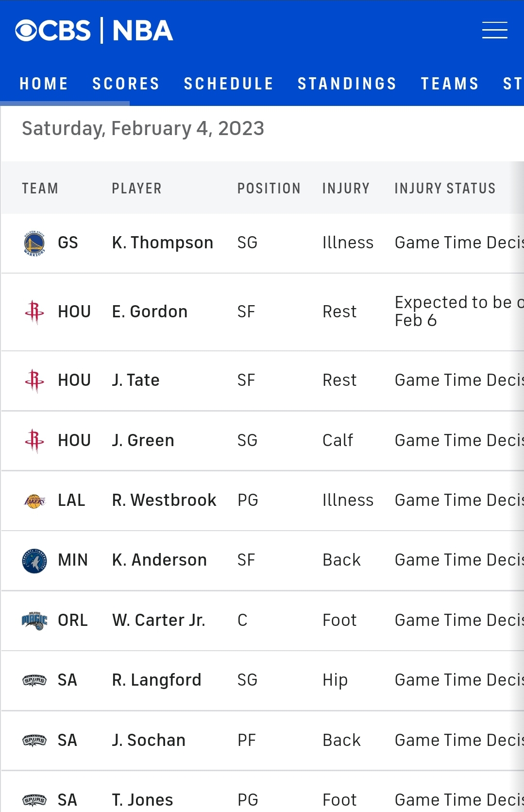Click the Golden State Warriors logo
Screen dimensions: 524x812
pyautogui.click(x=34, y=243)
